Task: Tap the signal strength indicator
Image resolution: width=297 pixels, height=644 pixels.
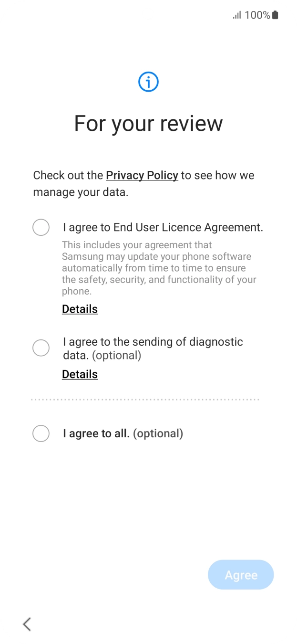Action: (238, 15)
